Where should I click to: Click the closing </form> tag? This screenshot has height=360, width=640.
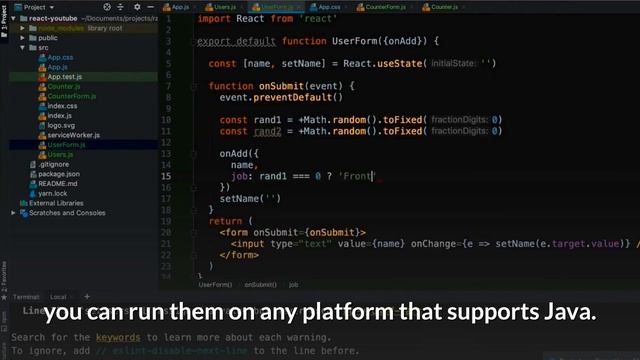pos(239,255)
